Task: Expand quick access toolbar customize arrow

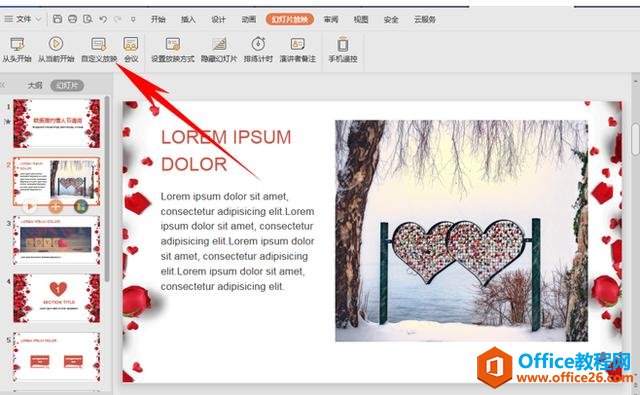Action: coord(133,19)
